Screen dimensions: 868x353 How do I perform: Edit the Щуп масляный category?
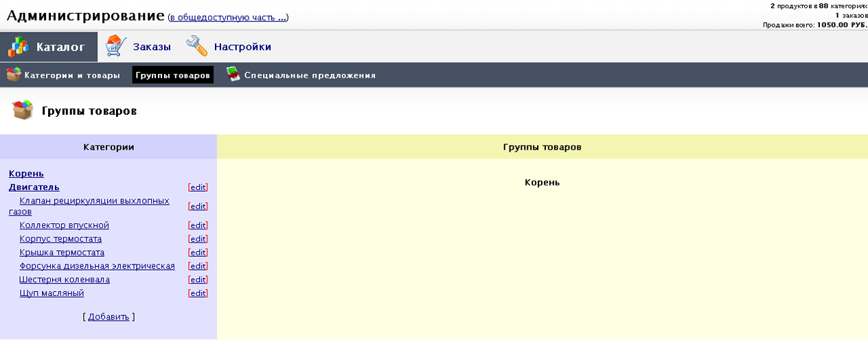198,293
